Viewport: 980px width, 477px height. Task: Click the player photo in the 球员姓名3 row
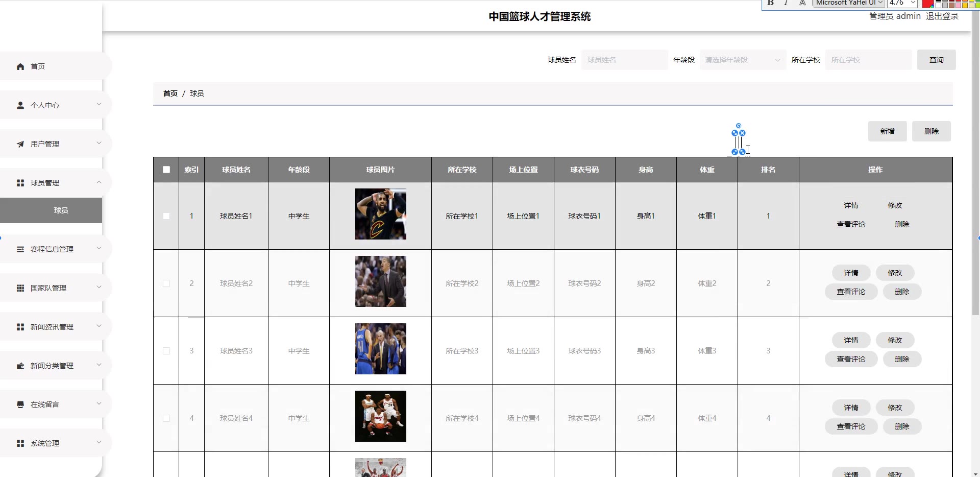point(381,349)
